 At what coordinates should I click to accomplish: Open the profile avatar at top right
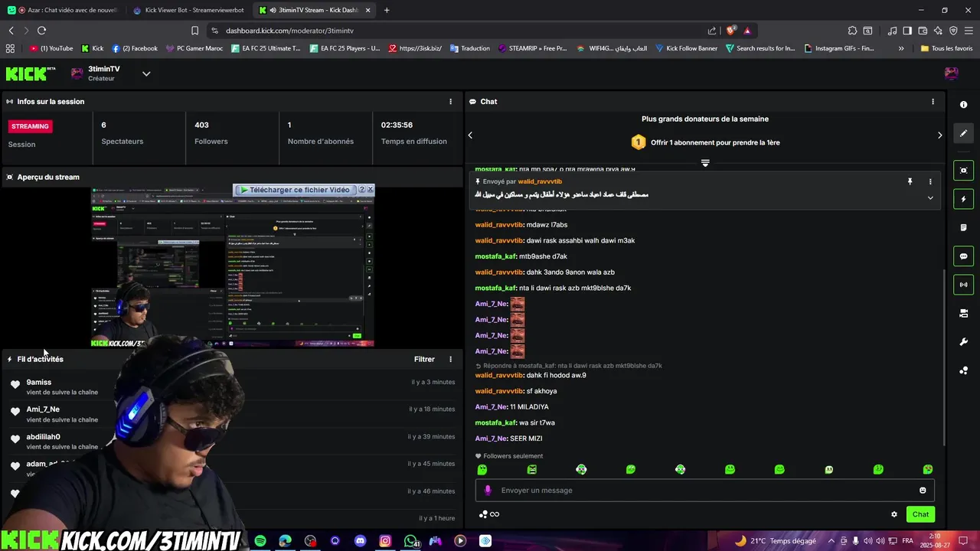[x=951, y=73]
